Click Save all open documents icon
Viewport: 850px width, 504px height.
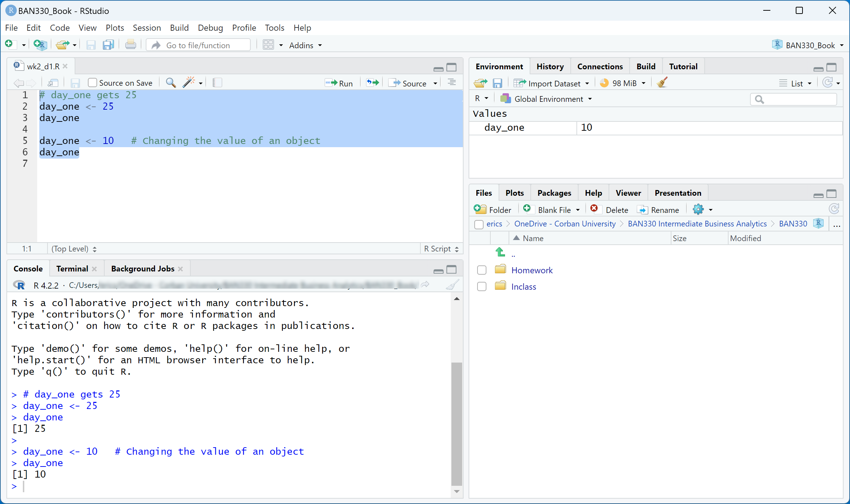pyautogui.click(x=108, y=45)
